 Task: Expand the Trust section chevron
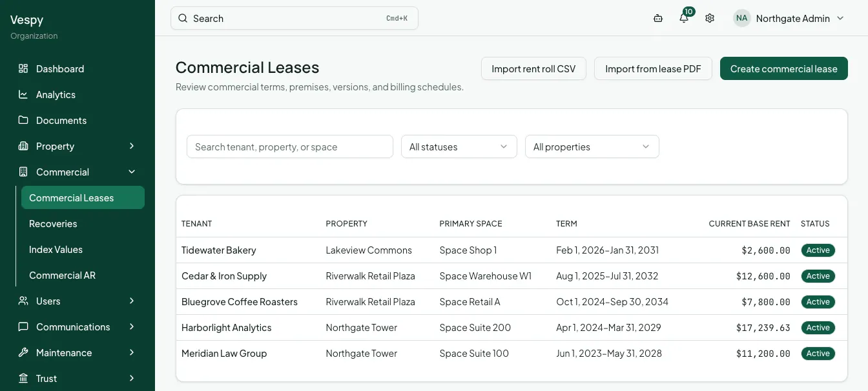point(132,378)
